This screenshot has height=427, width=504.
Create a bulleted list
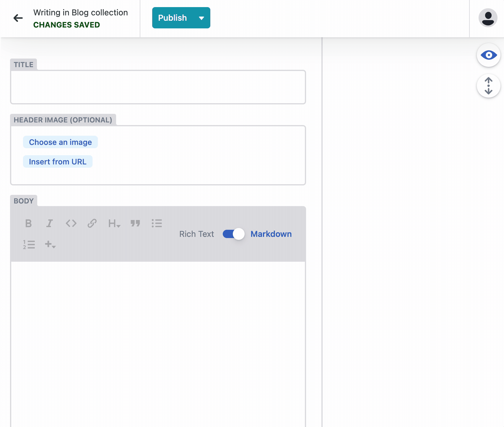157,223
